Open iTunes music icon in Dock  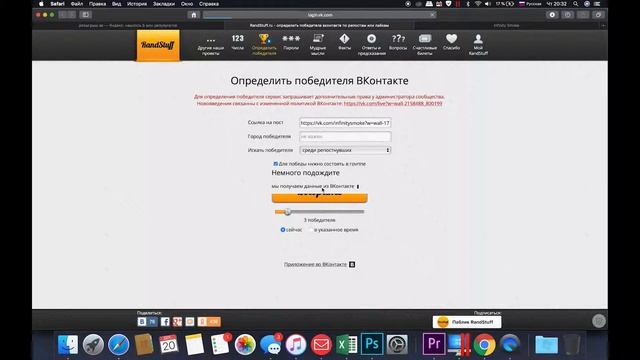296,344
